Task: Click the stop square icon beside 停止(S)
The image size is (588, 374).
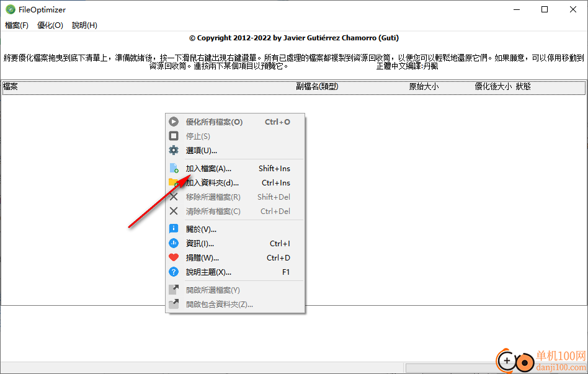Action: [x=174, y=136]
